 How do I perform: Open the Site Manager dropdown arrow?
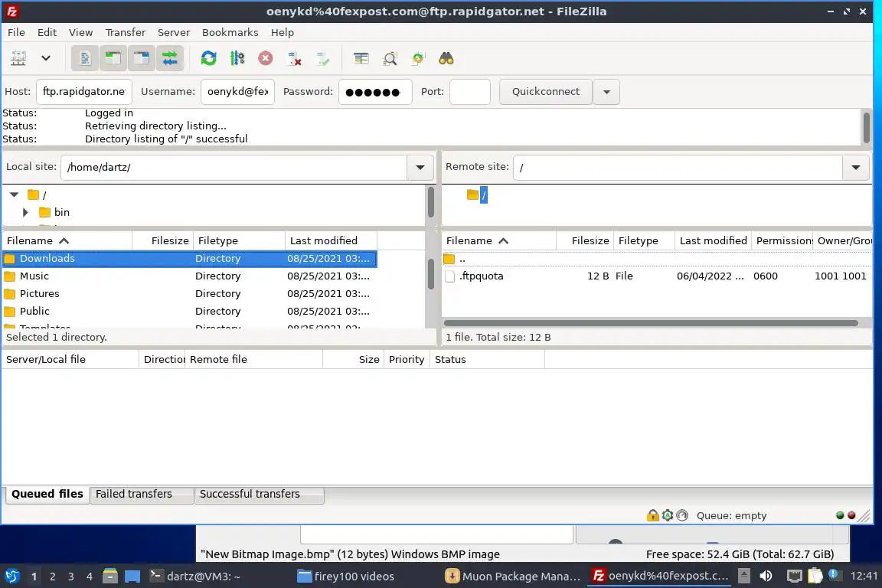pos(46,58)
